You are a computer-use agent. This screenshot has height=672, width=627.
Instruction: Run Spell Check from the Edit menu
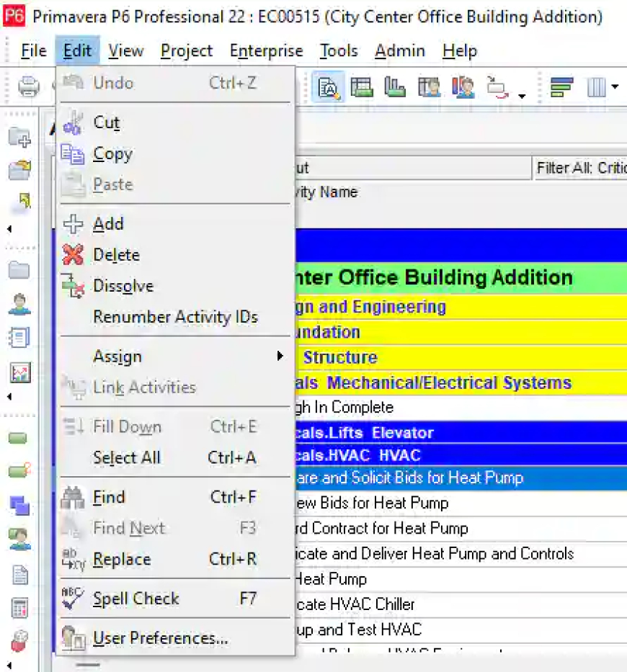pos(175,599)
